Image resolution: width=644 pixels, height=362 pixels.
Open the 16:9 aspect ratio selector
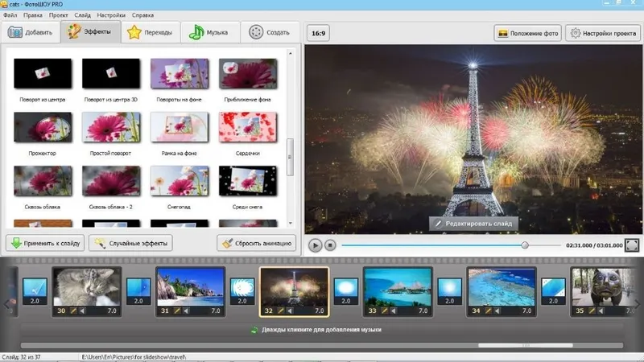[318, 33]
